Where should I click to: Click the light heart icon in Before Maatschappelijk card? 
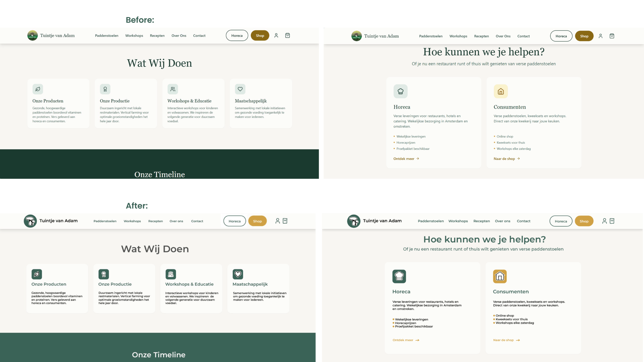click(x=240, y=89)
